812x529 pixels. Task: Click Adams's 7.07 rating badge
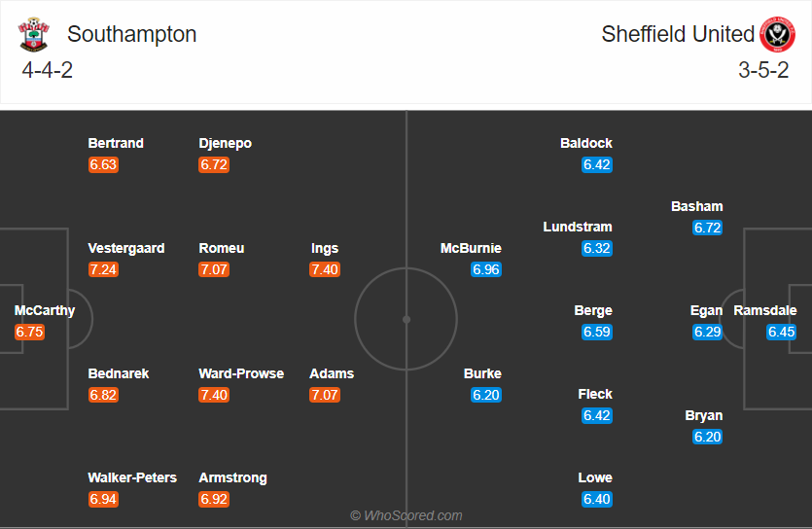325,395
